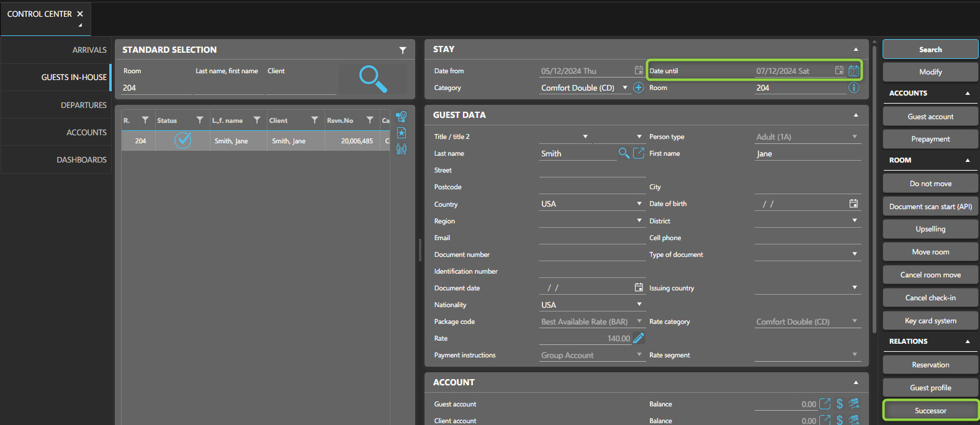Click the star document icon beside the results table
This screenshot has width=980, height=425.
click(402, 133)
